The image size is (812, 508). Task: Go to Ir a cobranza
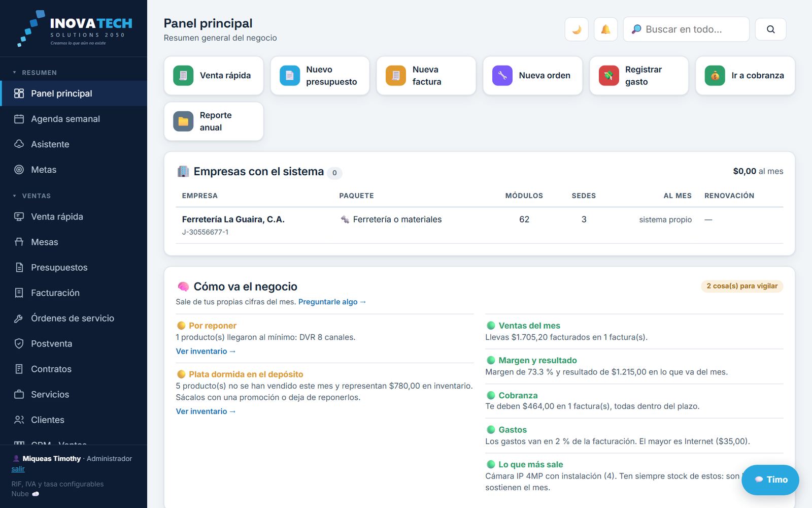pyautogui.click(x=745, y=76)
